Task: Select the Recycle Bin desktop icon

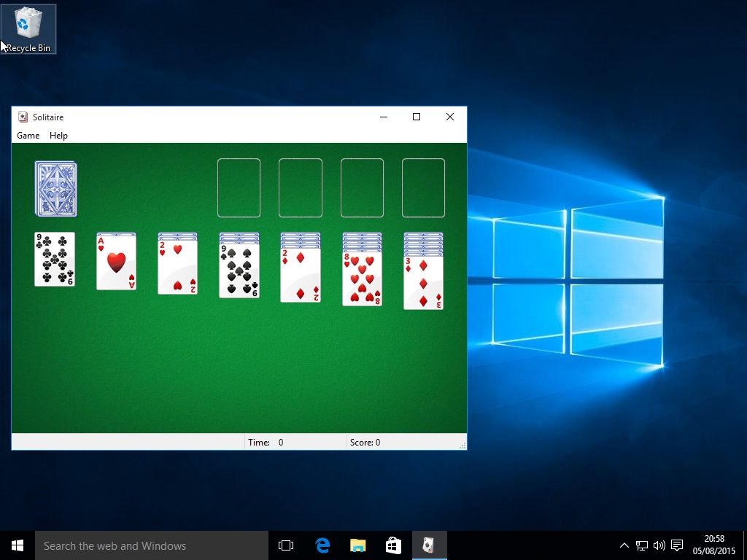Action: point(28,29)
